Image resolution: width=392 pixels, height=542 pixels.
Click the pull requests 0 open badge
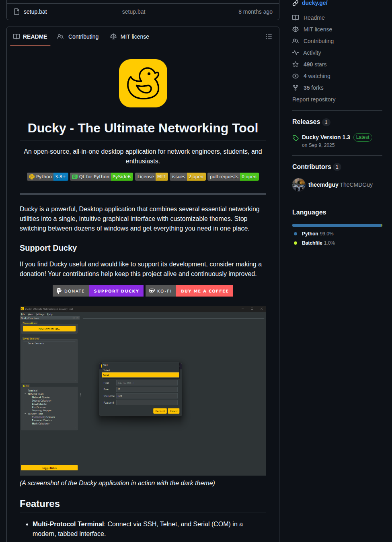233,177
